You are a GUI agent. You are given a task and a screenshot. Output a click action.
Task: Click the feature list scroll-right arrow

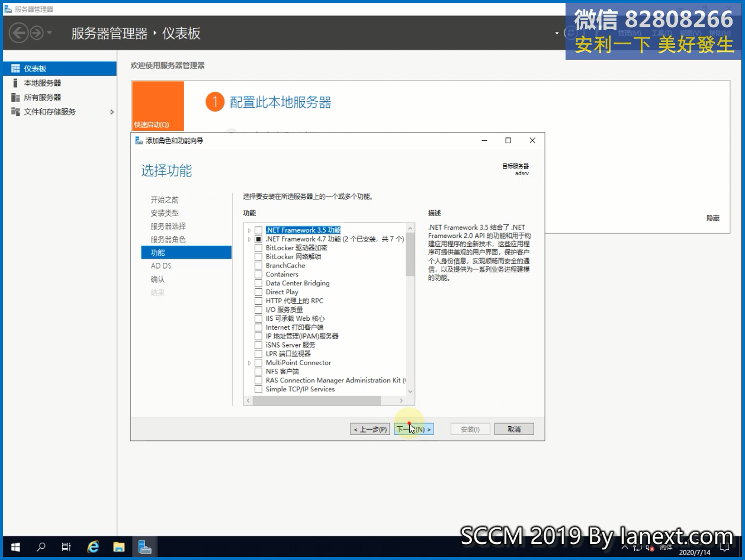pos(402,401)
